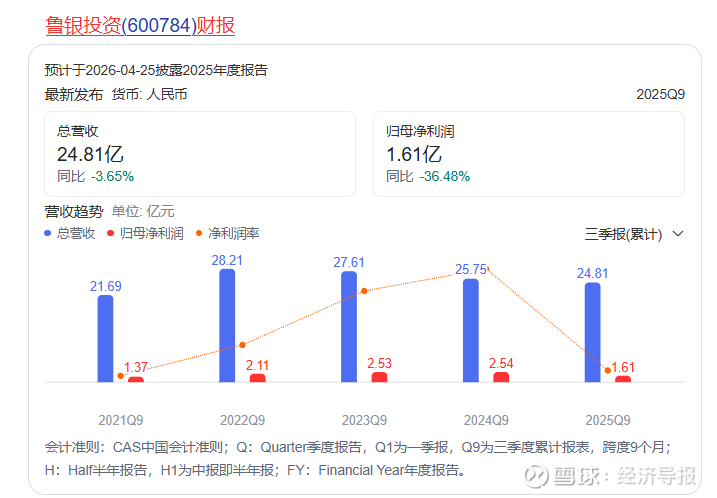
Task: Click the 2021Q9 net margin line point
Action: click(121, 376)
